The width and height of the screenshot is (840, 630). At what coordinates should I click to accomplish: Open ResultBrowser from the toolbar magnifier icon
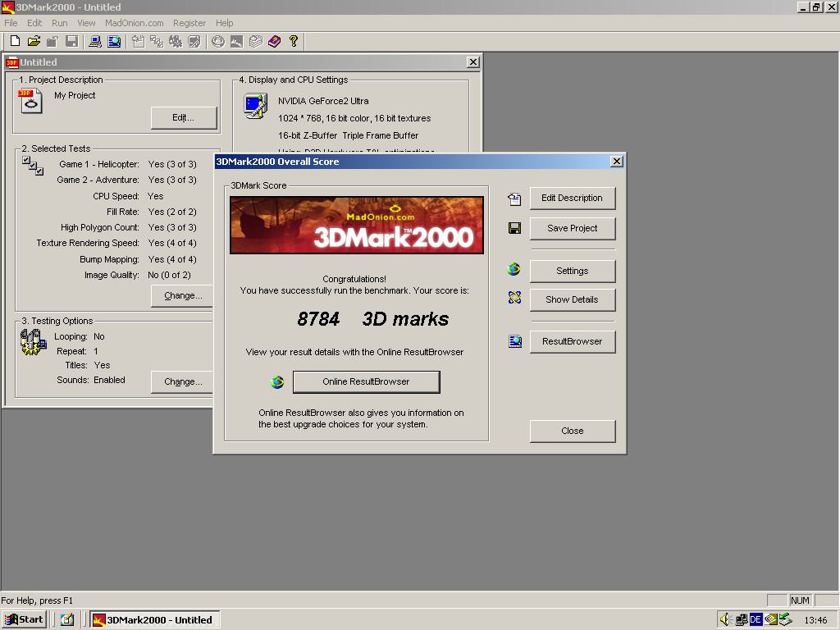(x=114, y=41)
